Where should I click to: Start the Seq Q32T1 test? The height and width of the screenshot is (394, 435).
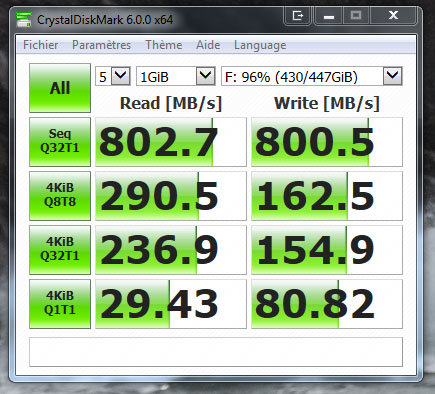[60, 142]
